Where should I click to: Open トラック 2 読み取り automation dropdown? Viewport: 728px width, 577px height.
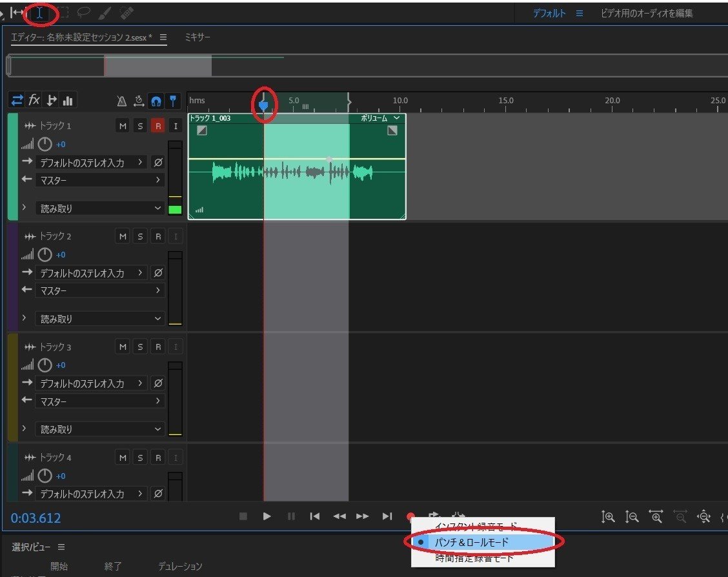(100, 319)
